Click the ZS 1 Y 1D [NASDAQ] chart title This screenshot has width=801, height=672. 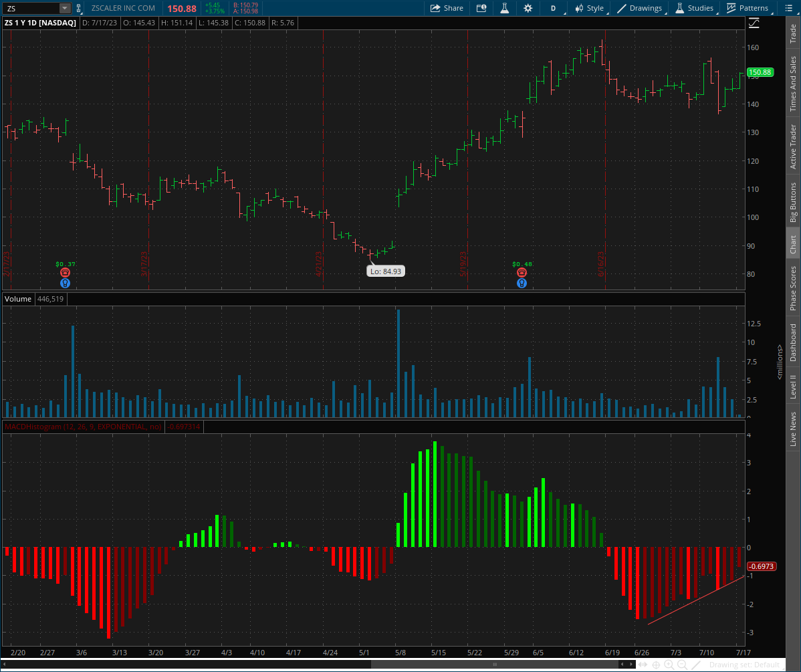tap(40, 23)
